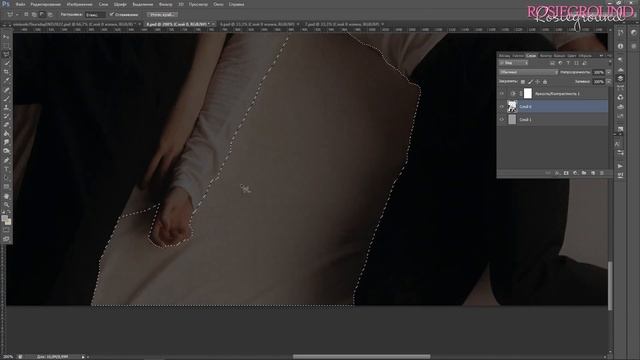Click the Растушевка feather input field

(x=95, y=14)
